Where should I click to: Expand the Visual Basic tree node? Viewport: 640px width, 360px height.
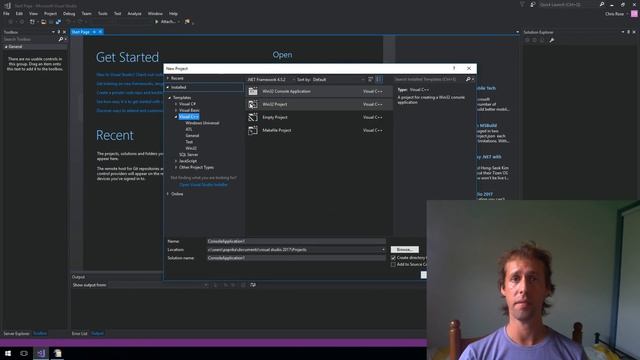176,110
